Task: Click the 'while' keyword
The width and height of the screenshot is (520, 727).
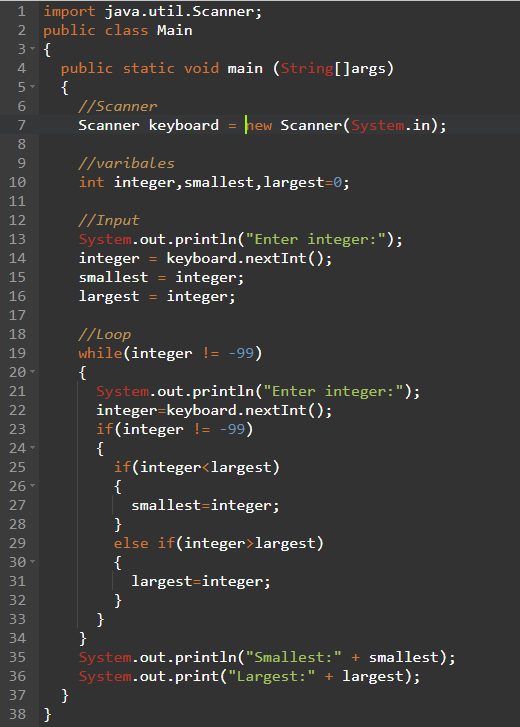Action: click(100, 353)
